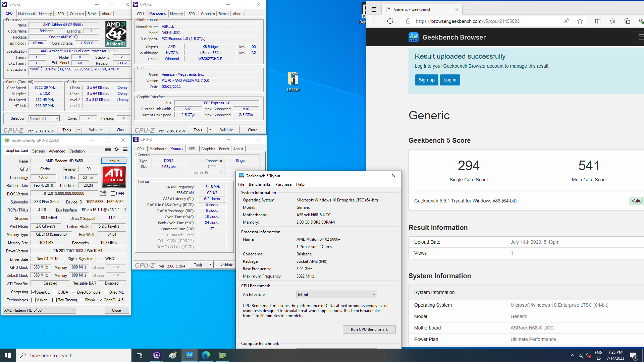Screen dimensions: 644x362
Task: Open Geekbench from the taskbar icon
Action: (x=190, y=355)
